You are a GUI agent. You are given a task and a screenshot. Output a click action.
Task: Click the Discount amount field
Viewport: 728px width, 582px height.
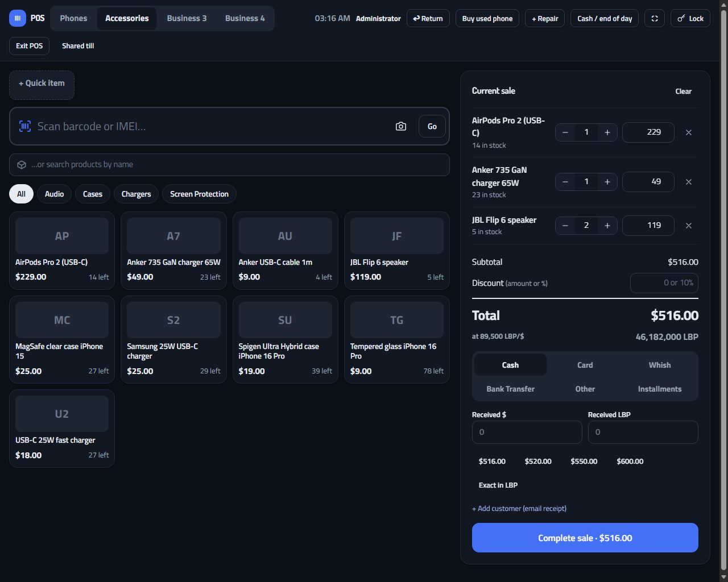click(664, 282)
